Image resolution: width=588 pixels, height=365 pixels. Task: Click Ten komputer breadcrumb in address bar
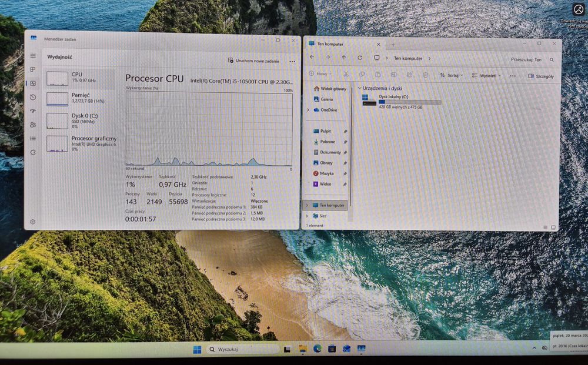coord(408,58)
